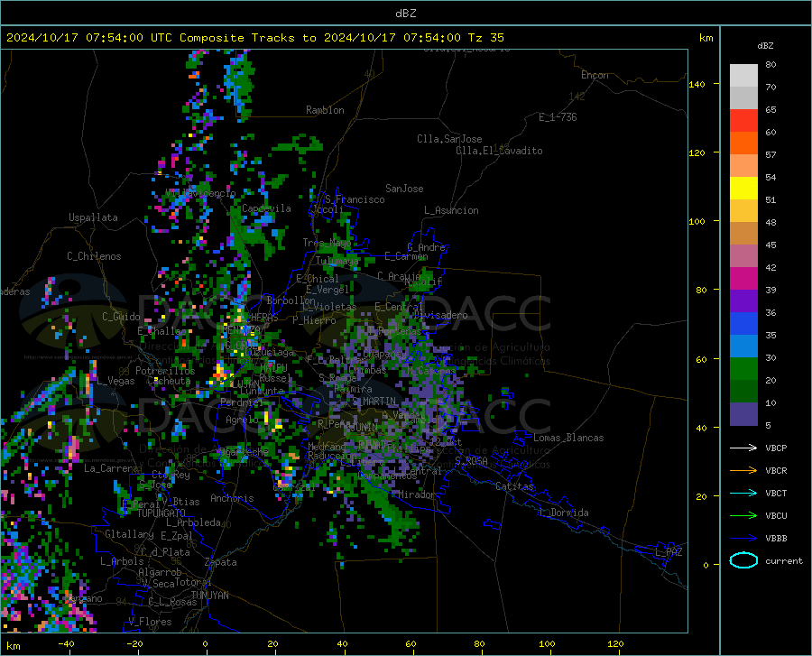The image size is (812, 656).
Task: Click the 120 tick on the horizontal axis
Action: [x=615, y=643]
